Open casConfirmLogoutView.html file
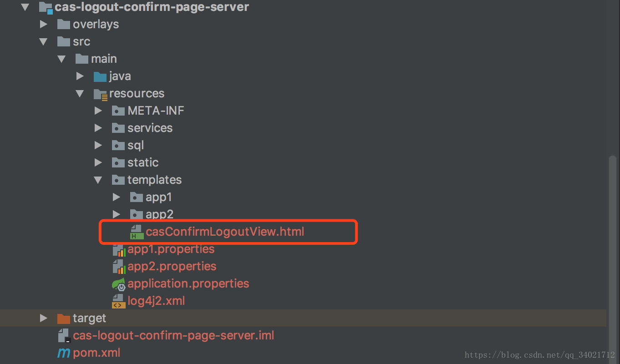Image resolution: width=620 pixels, height=364 pixels. pos(225,232)
